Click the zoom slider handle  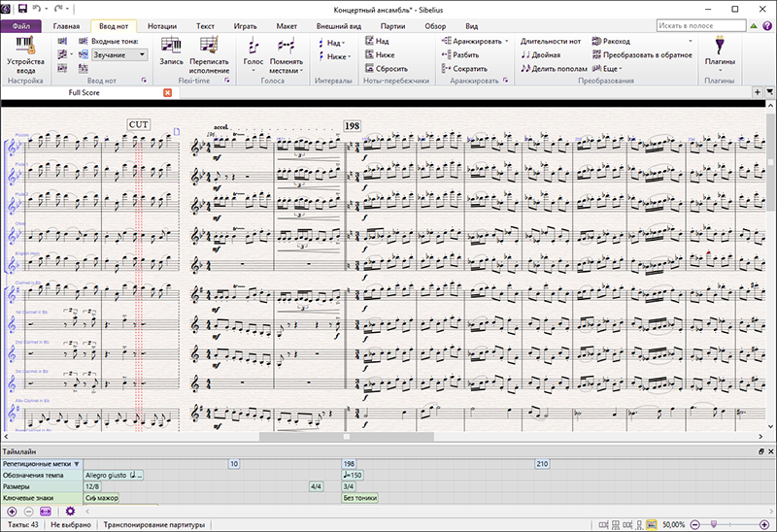coord(714,524)
